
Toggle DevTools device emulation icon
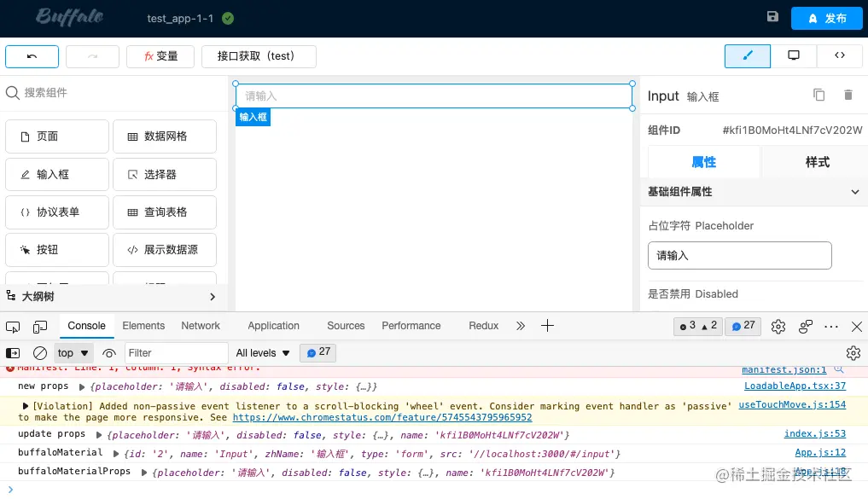40,327
